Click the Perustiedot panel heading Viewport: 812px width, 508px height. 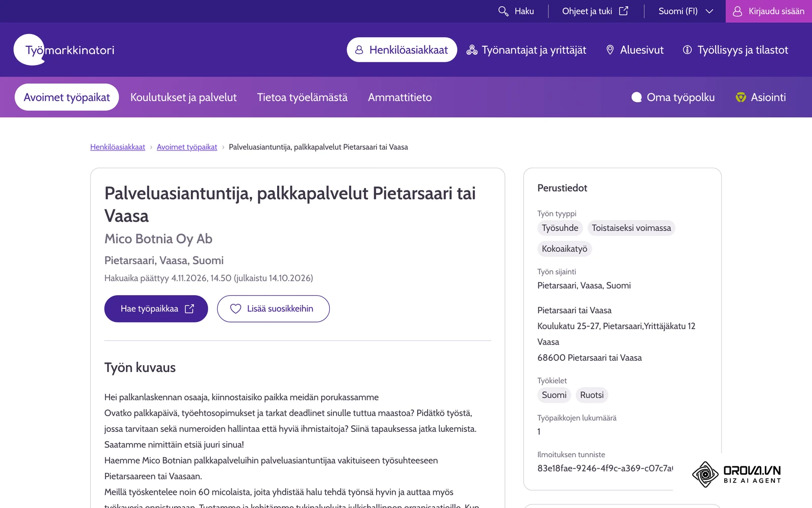point(562,188)
